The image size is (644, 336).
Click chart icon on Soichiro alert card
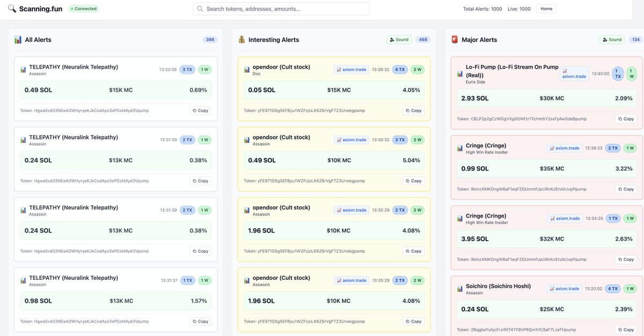(459, 289)
